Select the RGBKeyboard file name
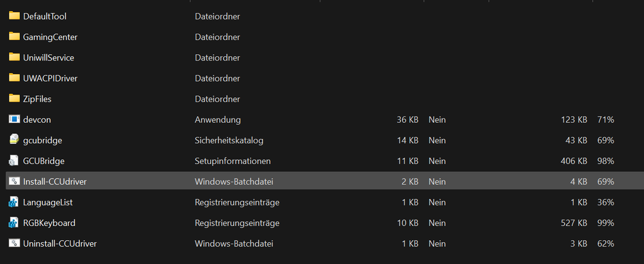Image resolution: width=644 pixels, height=264 pixels. (49, 223)
